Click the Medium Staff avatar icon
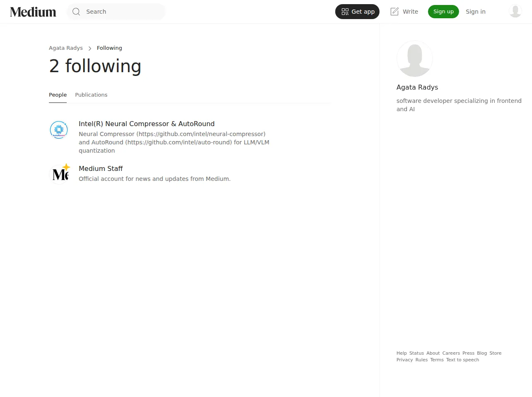The height and width of the screenshot is (397, 532). click(59, 174)
